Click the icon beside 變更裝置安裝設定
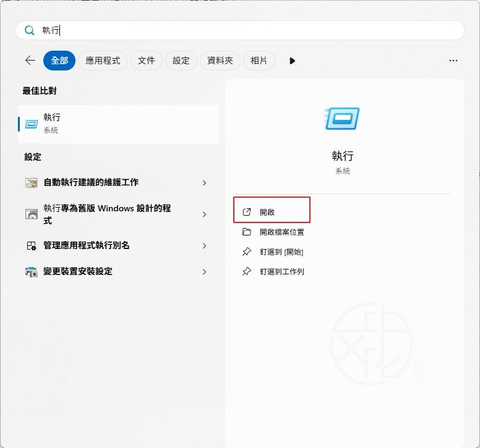 pyautogui.click(x=31, y=272)
